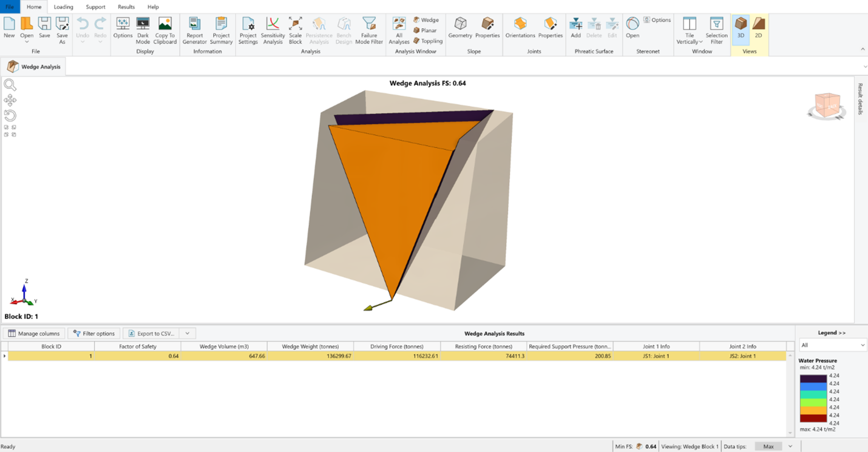Select the Wedge Analysis document tab
Image resolution: width=868 pixels, height=452 pixels.
point(34,66)
